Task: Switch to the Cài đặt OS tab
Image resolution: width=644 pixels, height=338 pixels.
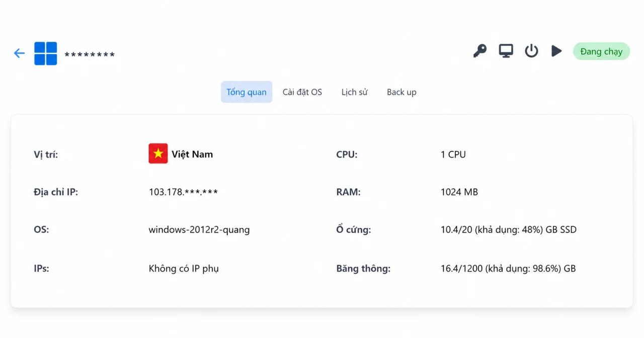Action: (302, 92)
